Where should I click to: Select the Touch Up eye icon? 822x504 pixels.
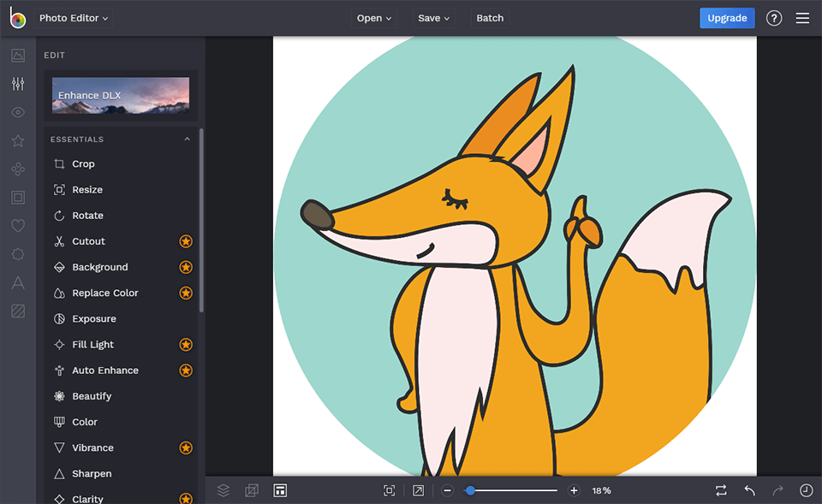[18, 112]
